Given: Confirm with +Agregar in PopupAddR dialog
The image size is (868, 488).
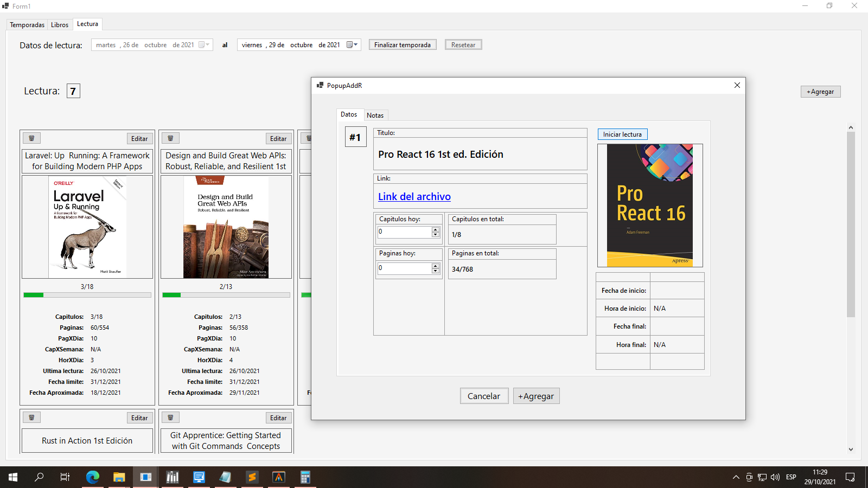Looking at the screenshot, I should click(536, 396).
